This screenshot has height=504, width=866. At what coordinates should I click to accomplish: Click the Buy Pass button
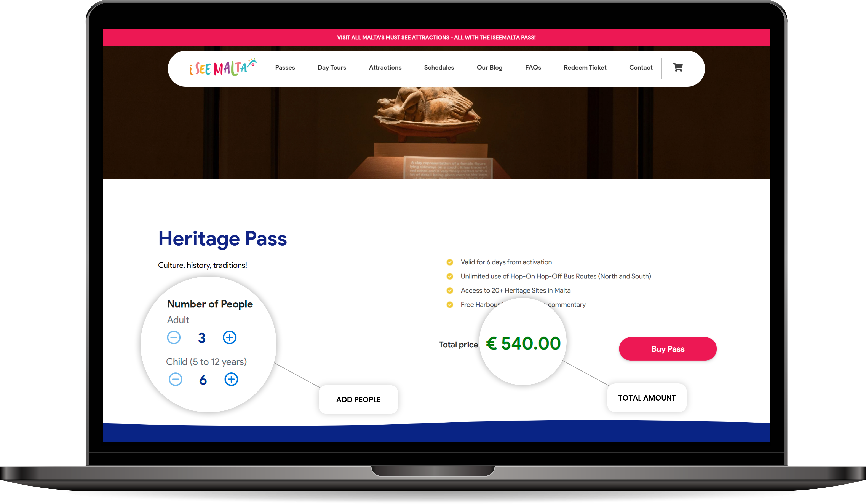click(x=668, y=349)
